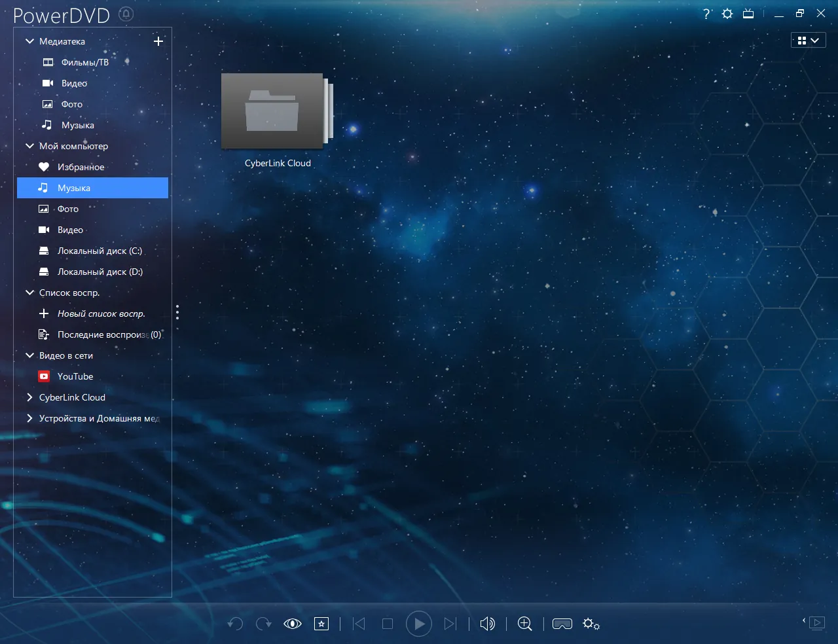Open Избранное favorites
Image resolution: width=838 pixels, height=644 pixels.
pos(81,167)
